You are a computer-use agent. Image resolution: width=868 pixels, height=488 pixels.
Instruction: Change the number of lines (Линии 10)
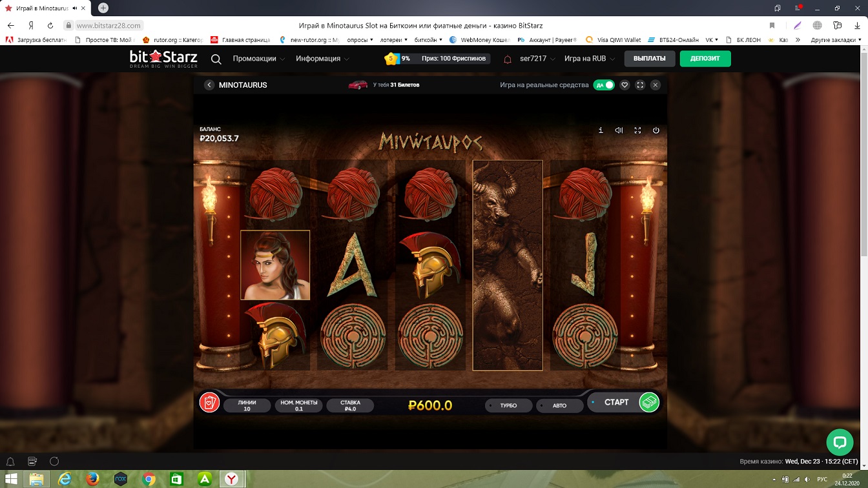247,405
